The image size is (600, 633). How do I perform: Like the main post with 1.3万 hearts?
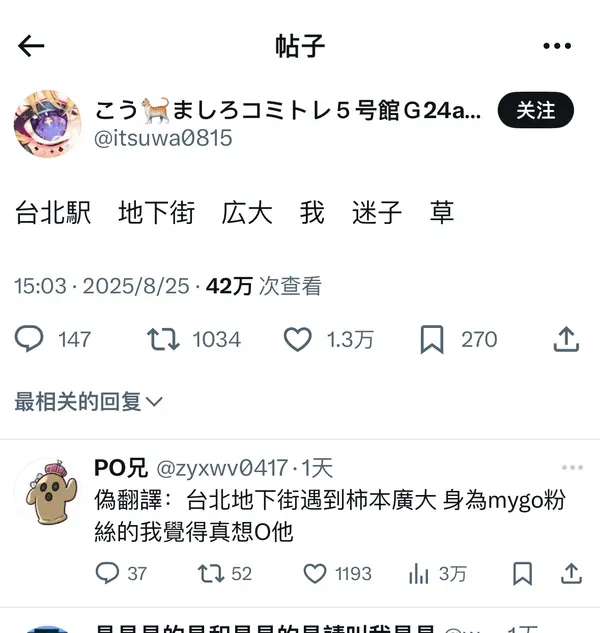click(x=298, y=339)
